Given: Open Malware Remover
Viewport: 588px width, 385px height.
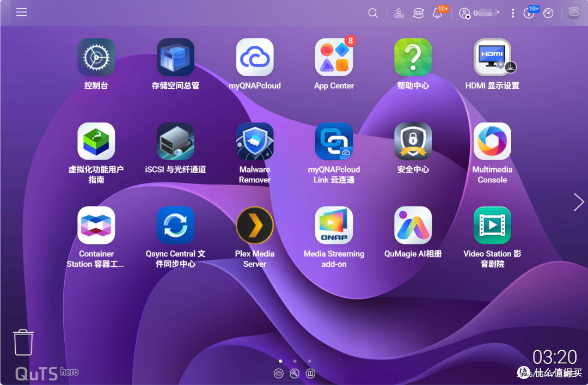Looking at the screenshot, I should click(x=255, y=141).
